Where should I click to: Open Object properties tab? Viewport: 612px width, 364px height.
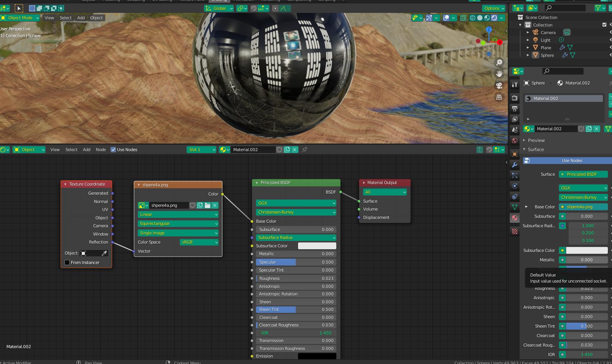(514, 154)
